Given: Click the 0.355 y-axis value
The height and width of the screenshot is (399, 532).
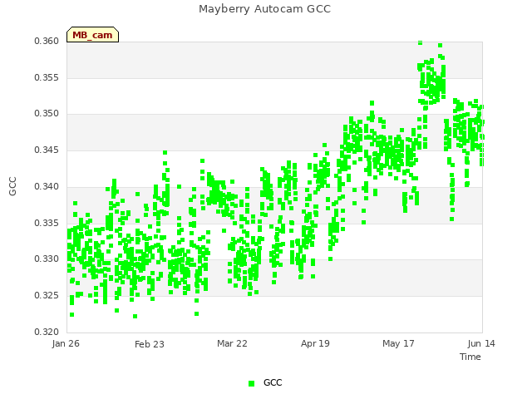Looking at the screenshot, I should 47,77.
